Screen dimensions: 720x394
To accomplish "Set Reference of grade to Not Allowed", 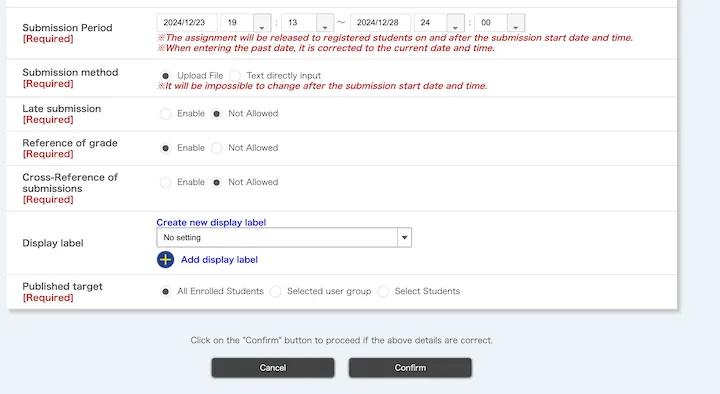I will click(x=216, y=148).
